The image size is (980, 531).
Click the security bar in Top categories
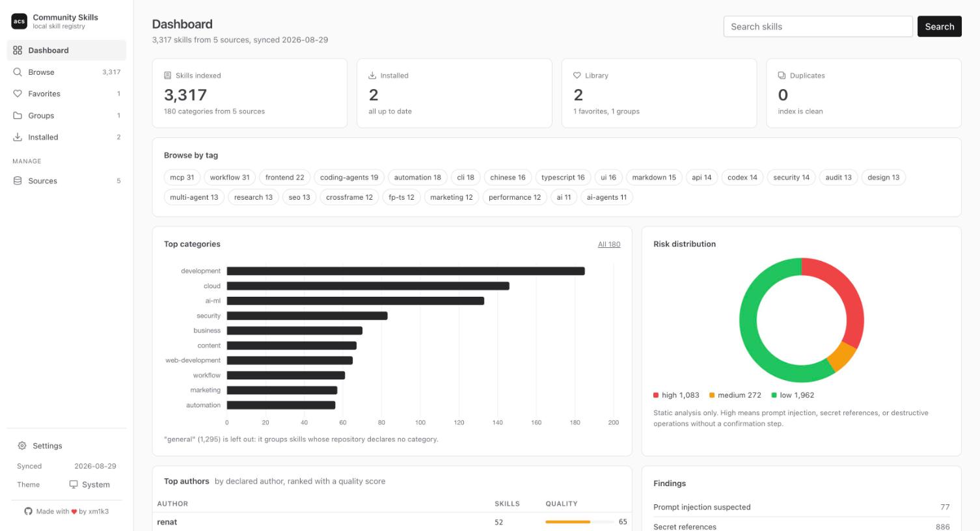307,316
